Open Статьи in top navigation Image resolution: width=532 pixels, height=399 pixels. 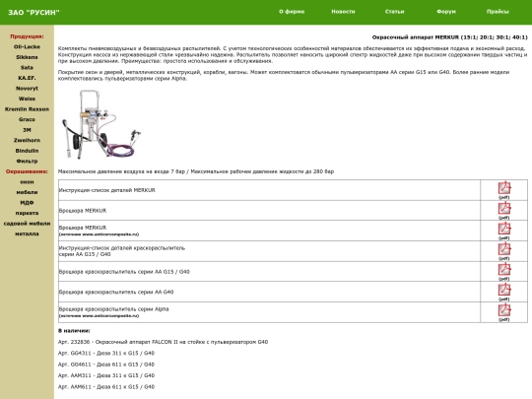pos(395,12)
